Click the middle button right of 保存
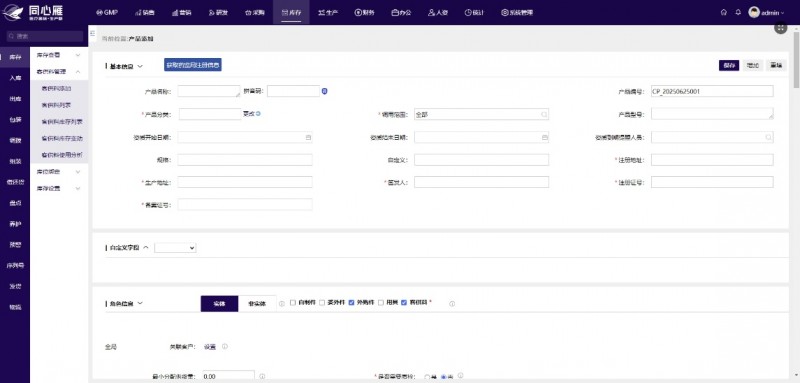The height and width of the screenshot is (383, 800). click(753, 65)
